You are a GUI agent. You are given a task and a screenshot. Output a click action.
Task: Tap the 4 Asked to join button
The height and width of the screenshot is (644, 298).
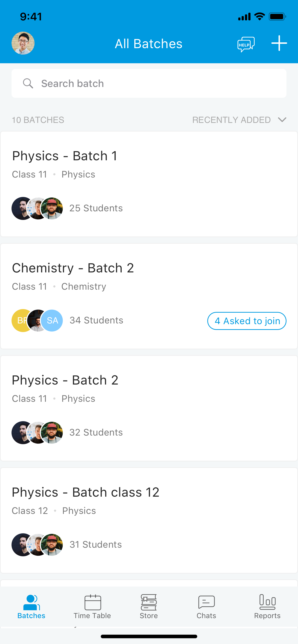[x=247, y=321]
